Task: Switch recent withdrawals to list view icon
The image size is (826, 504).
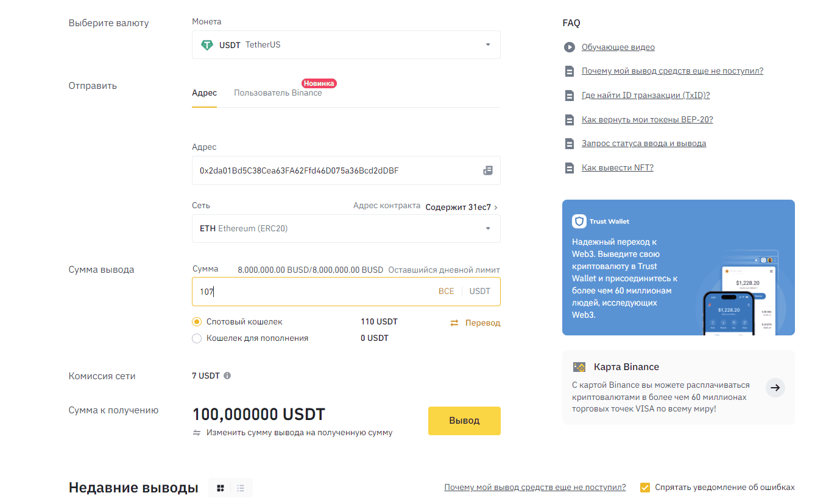Action: pos(241,488)
